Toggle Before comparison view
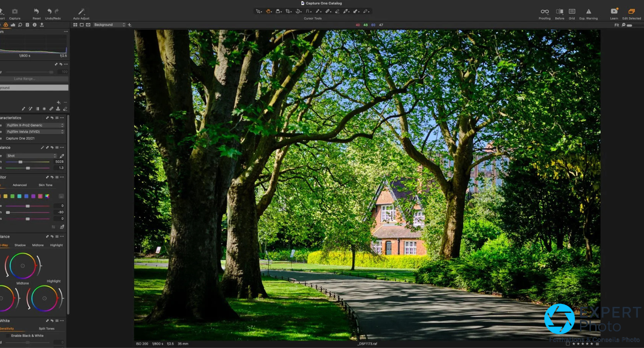The height and width of the screenshot is (348, 644). tap(559, 12)
